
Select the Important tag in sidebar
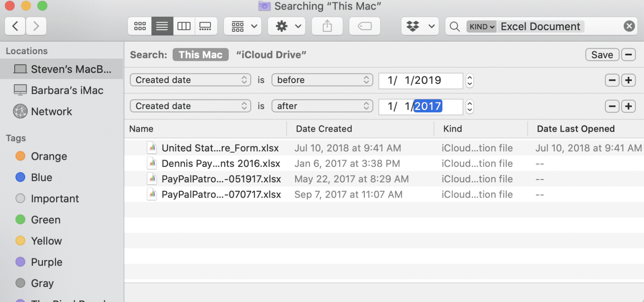55,198
